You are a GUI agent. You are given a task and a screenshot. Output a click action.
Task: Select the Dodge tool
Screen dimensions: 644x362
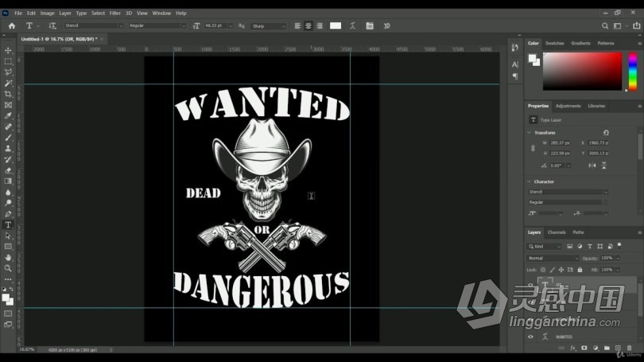tap(8, 203)
